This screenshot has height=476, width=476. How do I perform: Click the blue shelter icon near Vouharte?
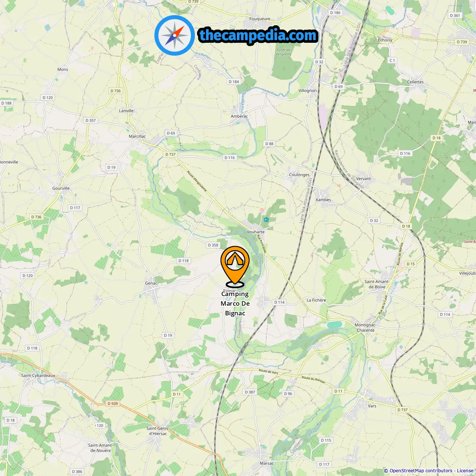[266, 219]
